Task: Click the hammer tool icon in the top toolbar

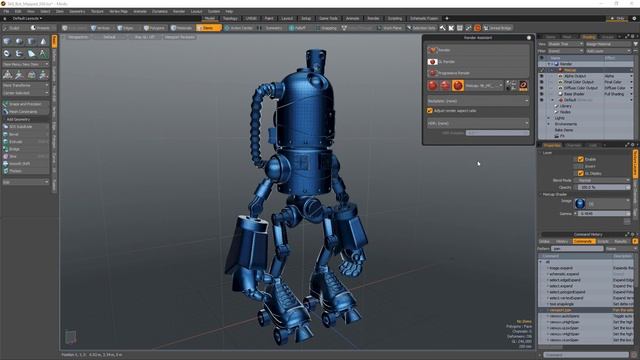Action: pyautogui.click(x=443, y=28)
